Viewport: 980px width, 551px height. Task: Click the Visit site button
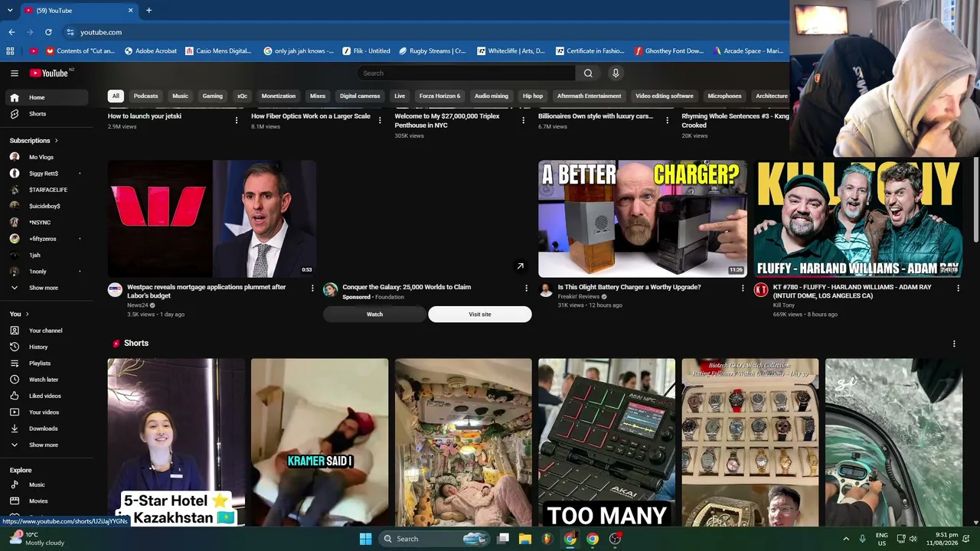point(480,315)
